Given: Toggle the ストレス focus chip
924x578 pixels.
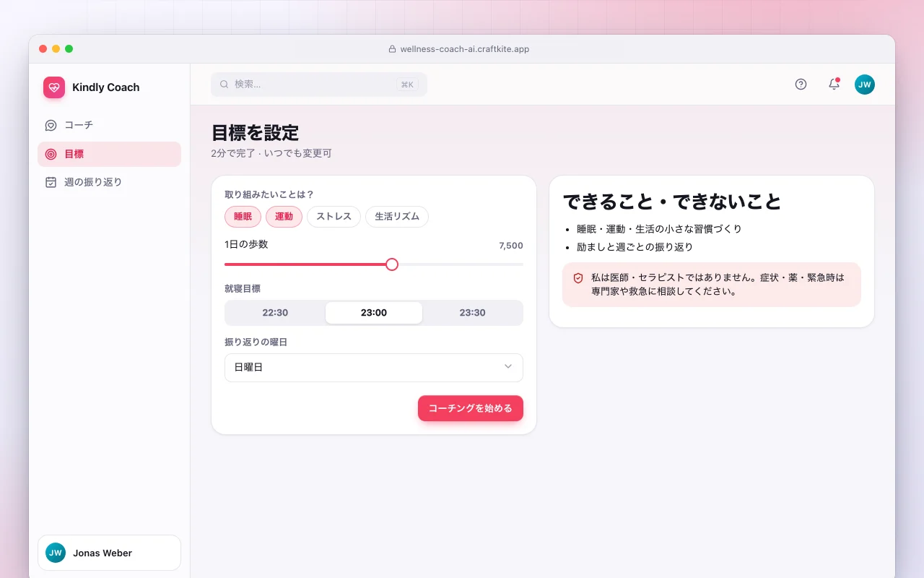Looking at the screenshot, I should (x=334, y=217).
